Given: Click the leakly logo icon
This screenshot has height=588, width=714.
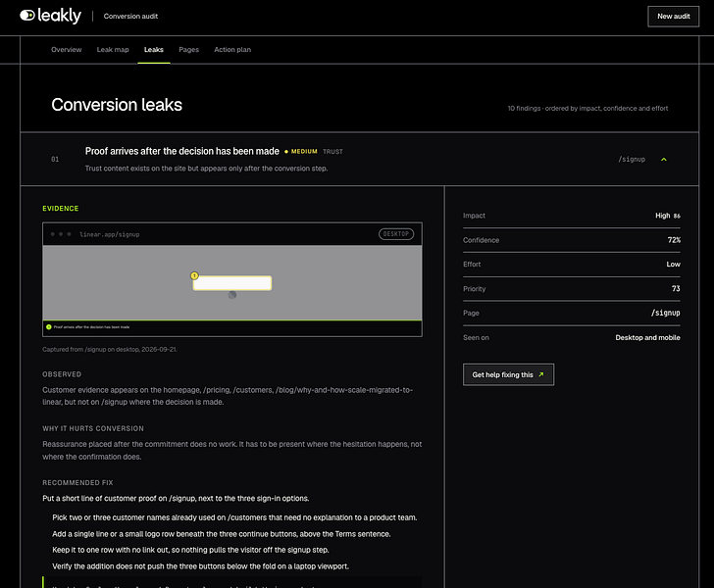Looking at the screenshot, I should coord(27,16).
